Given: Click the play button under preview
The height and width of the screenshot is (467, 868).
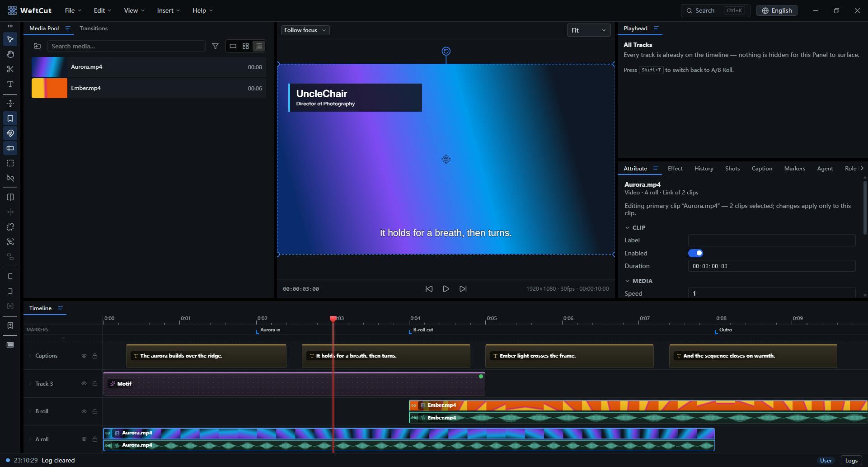Looking at the screenshot, I should [446, 289].
